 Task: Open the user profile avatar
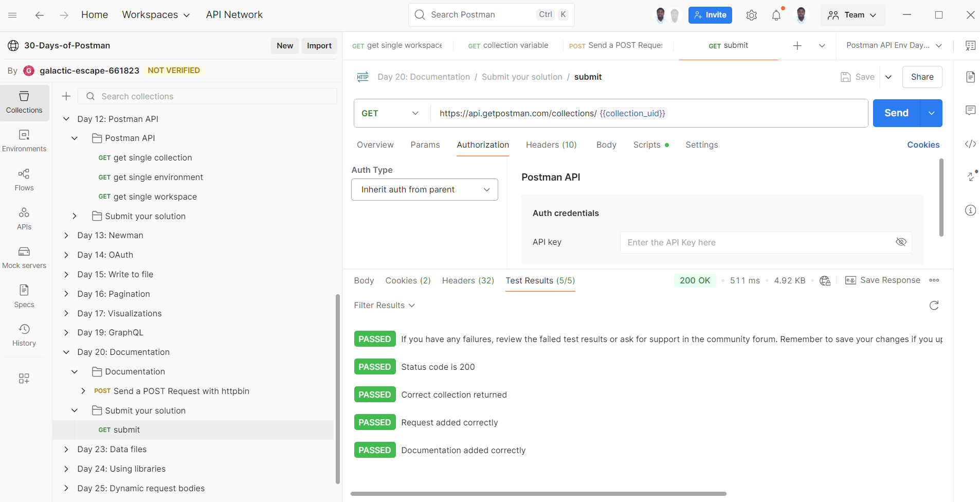coord(801,15)
